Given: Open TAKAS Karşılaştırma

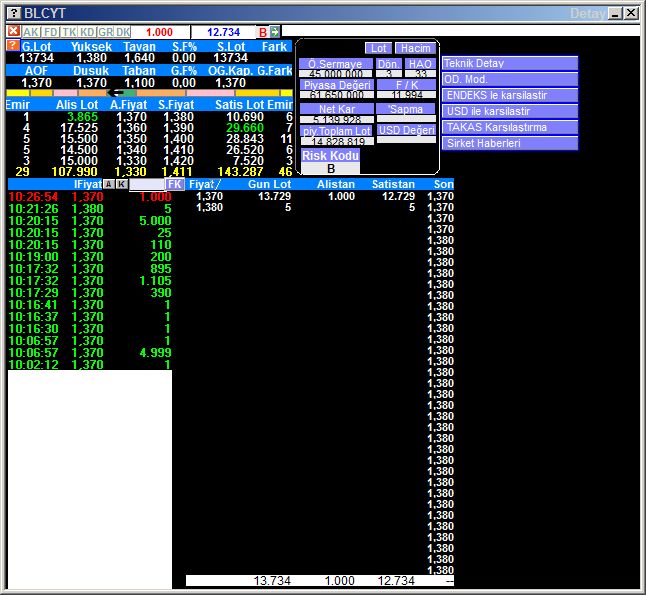Looking at the screenshot, I should (x=510, y=127).
